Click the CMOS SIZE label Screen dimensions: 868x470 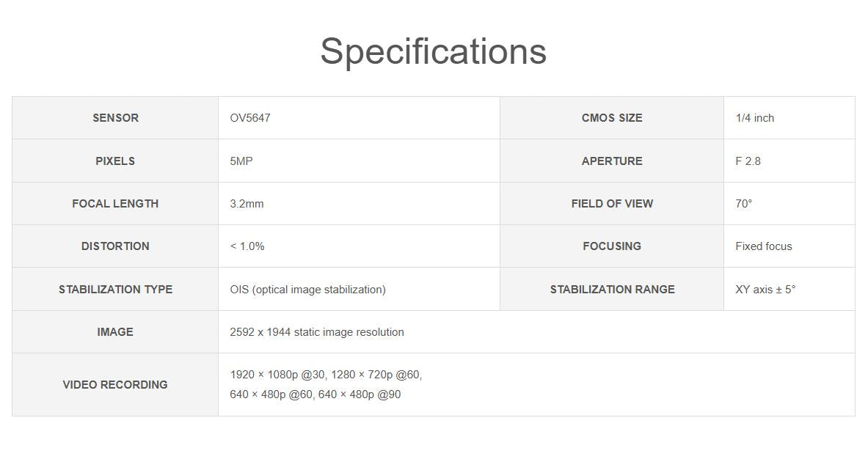(x=612, y=118)
